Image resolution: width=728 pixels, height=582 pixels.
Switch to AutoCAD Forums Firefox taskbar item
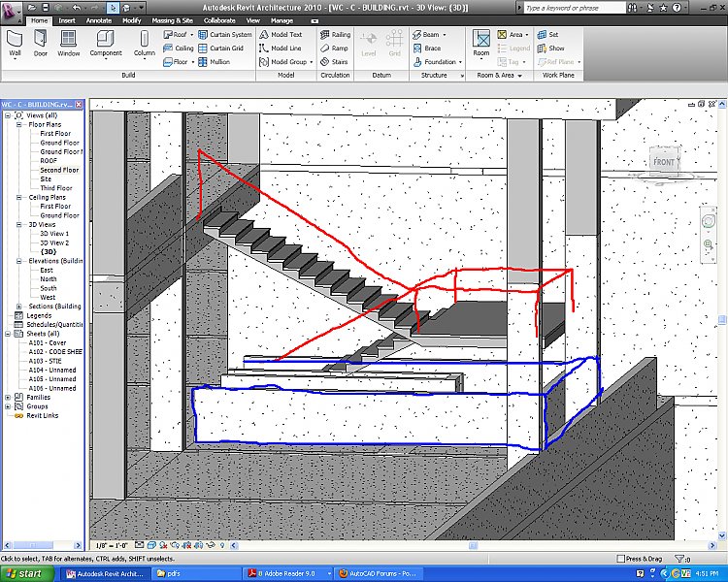[x=378, y=573]
